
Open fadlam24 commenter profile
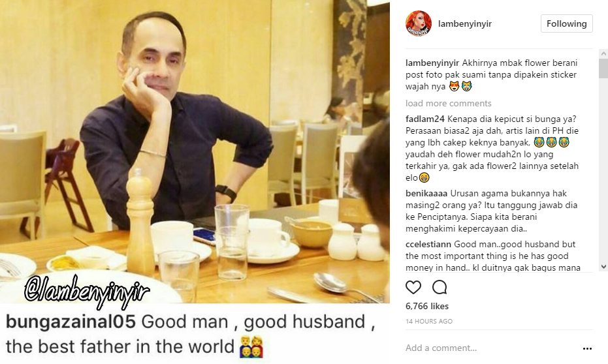[x=425, y=119]
